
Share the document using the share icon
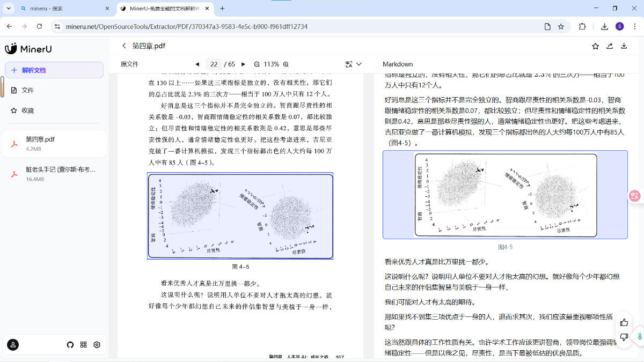click(x=610, y=46)
